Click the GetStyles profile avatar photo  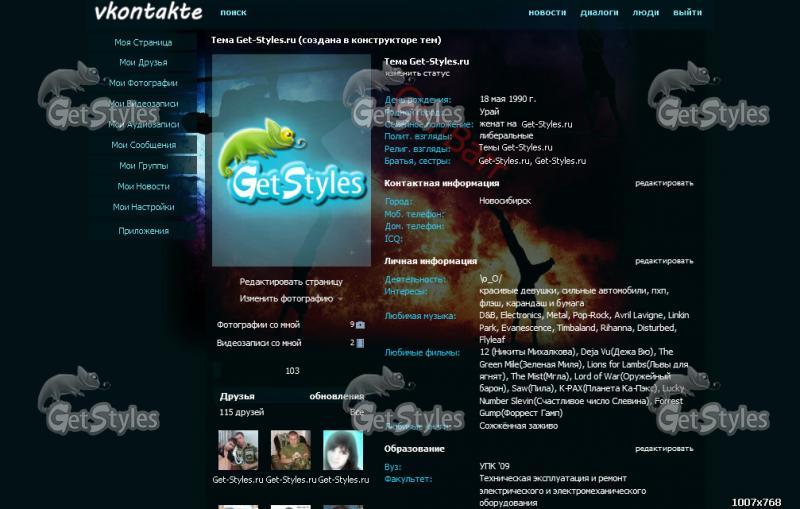[x=291, y=161]
